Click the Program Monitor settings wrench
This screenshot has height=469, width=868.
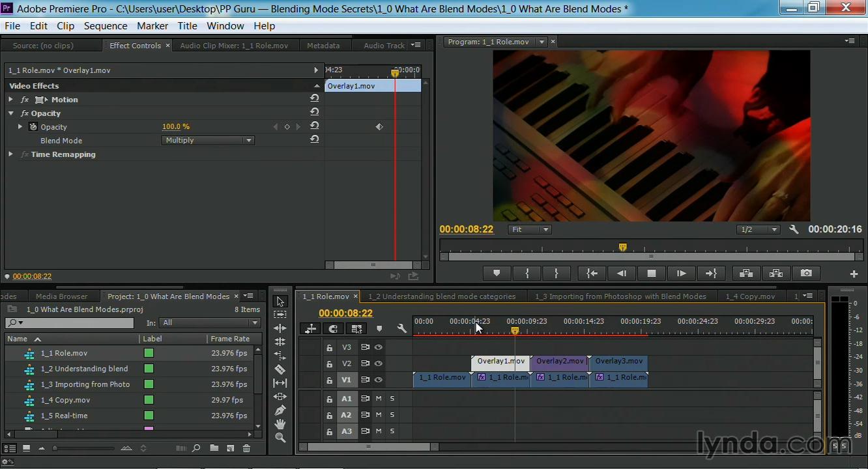pyautogui.click(x=794, y=229)
